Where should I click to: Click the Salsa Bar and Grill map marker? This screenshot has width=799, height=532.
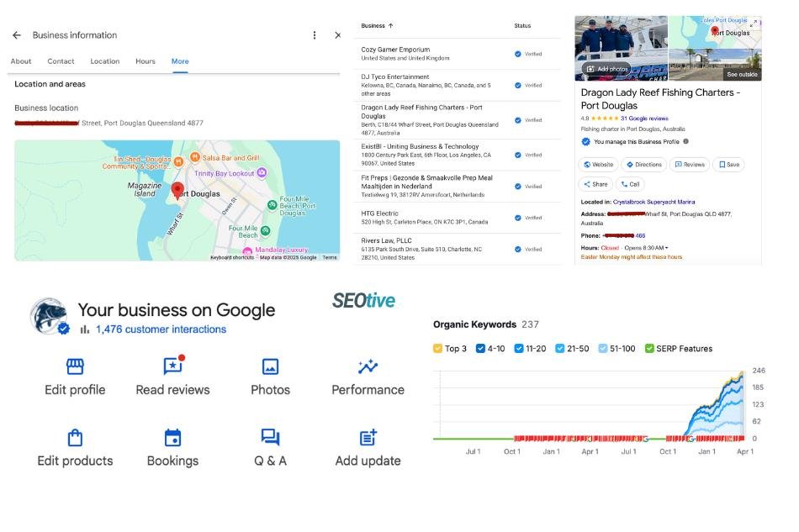[x=194, y=157]
